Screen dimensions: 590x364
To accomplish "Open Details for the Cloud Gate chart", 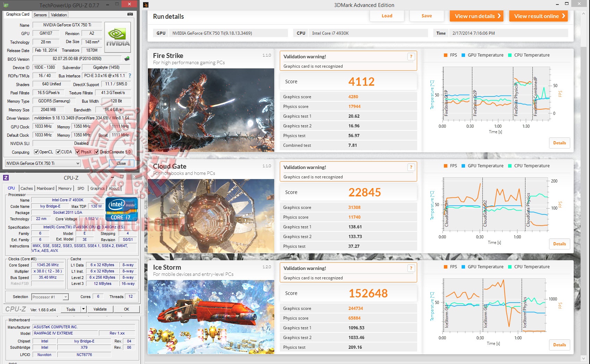I will coord(559,244).
